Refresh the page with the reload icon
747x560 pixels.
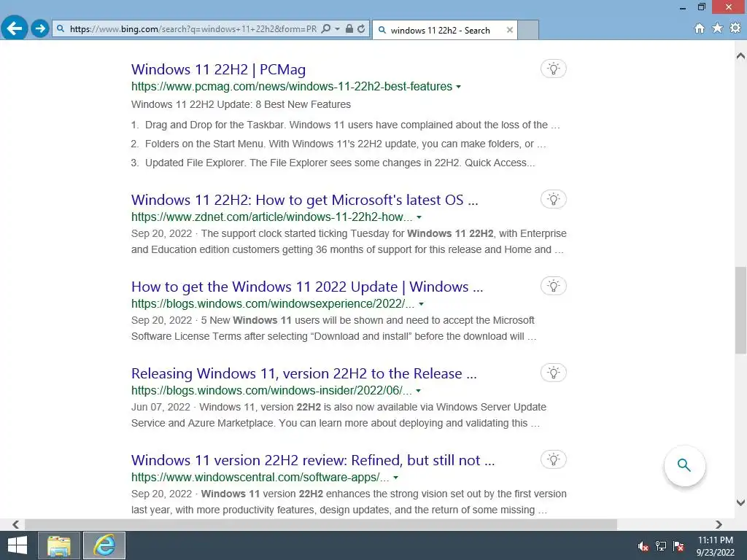(x=361, y=29)
